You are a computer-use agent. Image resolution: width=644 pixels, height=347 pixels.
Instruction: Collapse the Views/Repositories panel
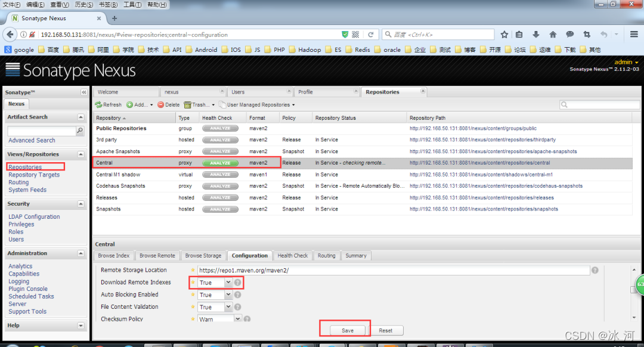81,154
